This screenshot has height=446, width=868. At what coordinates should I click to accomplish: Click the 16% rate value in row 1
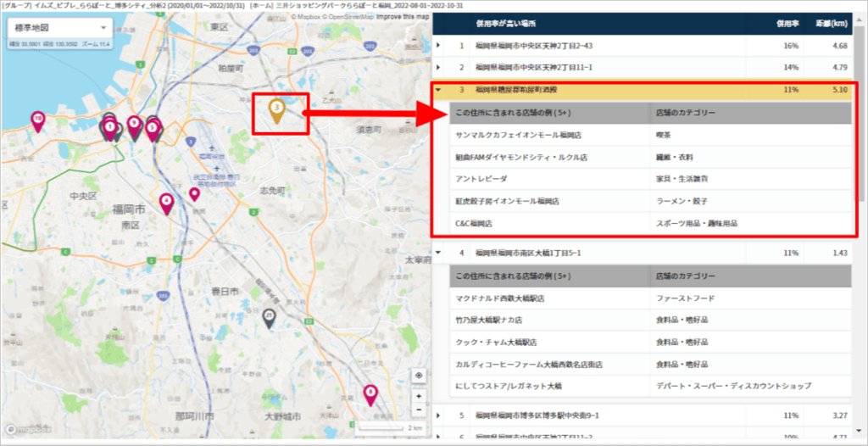point(791,46)
